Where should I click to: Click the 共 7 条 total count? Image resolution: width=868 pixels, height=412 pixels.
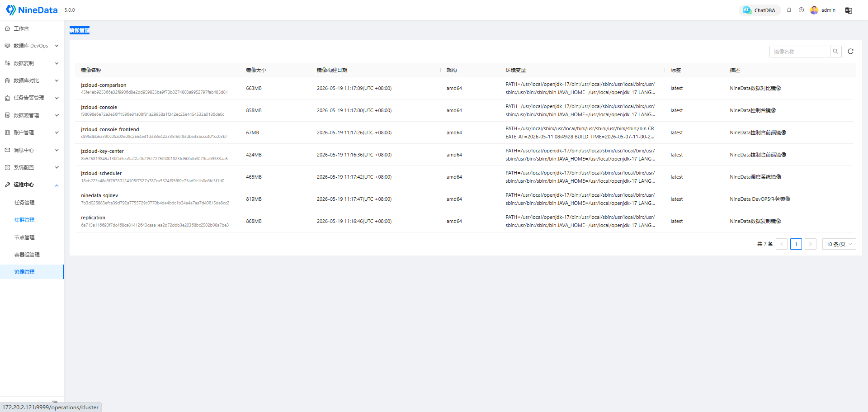point(765,244)
